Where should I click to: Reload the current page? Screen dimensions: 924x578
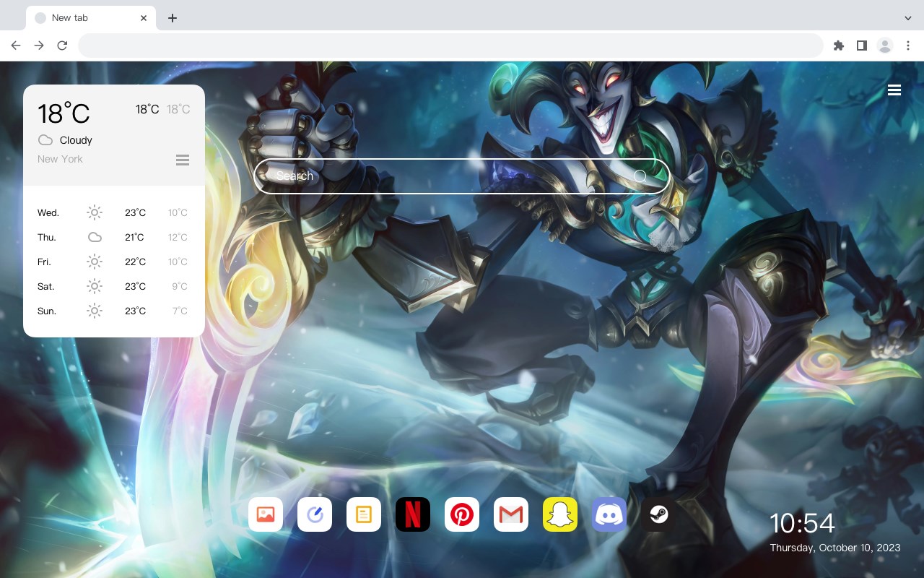62,46
